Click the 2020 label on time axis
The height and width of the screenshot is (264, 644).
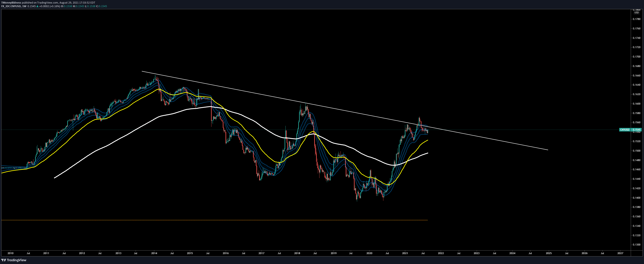369,253
